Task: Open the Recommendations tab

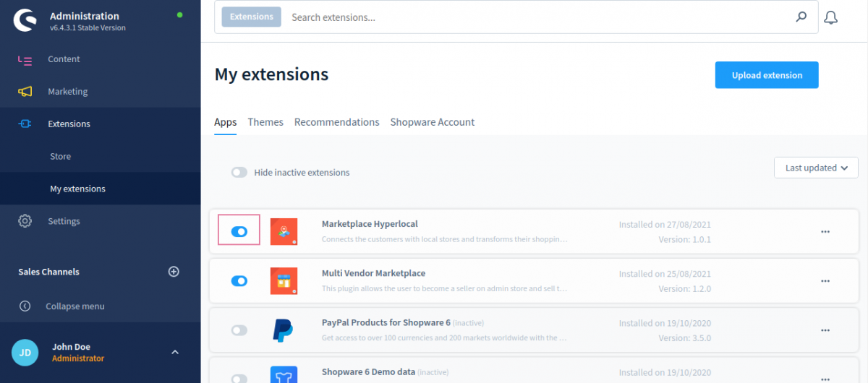Action: (x=337, y=122)
